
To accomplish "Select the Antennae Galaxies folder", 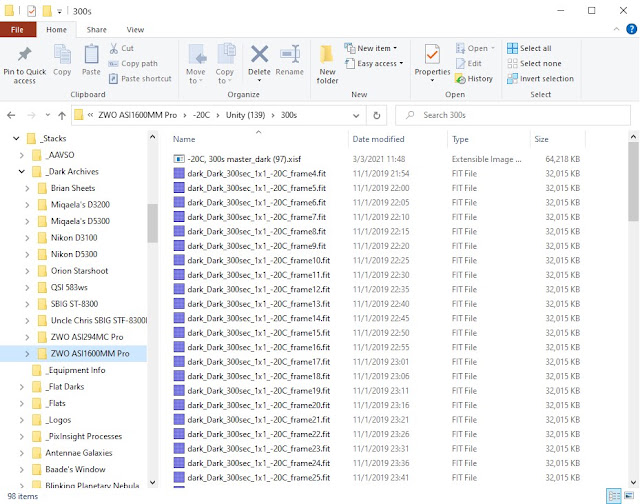I will [x=78, y=453].
